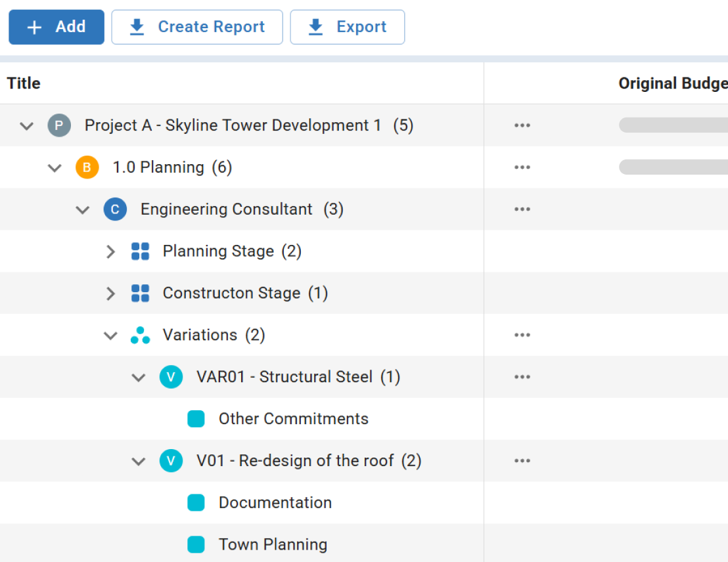Click the grid icon beside Constructon Stage
This screenshot has height=562, width=728.
[139, 293]
